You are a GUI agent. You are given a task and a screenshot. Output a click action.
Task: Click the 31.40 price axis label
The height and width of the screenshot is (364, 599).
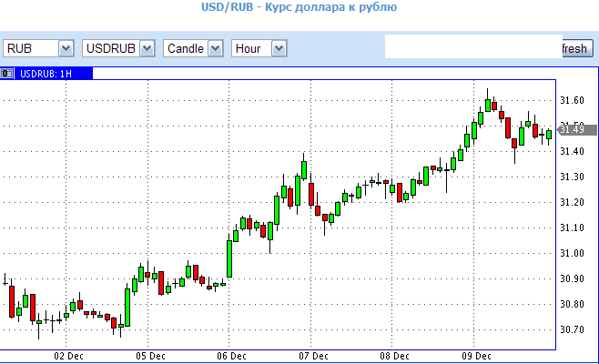pyautogui.click(x=572, y=151)
